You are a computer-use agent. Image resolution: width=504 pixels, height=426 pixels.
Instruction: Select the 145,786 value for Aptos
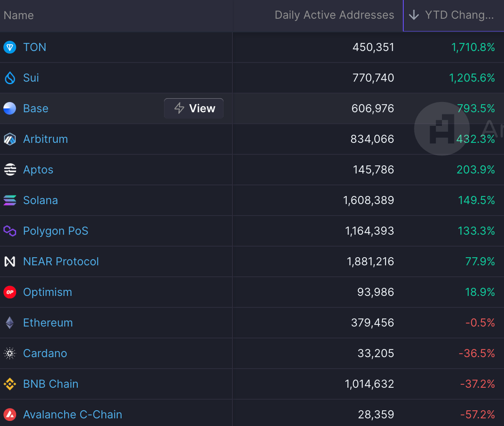[374, 170]
